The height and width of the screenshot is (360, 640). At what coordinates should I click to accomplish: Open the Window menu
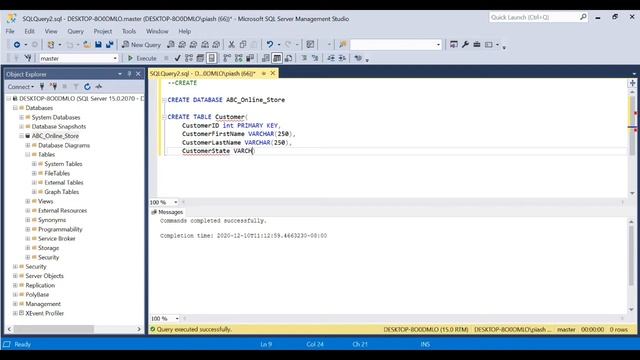[x=157, y=31]
